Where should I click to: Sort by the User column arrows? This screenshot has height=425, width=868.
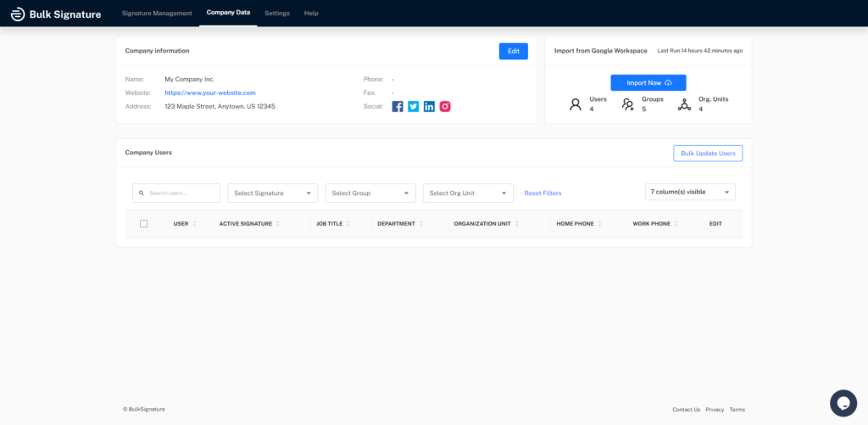click(194, 224)
